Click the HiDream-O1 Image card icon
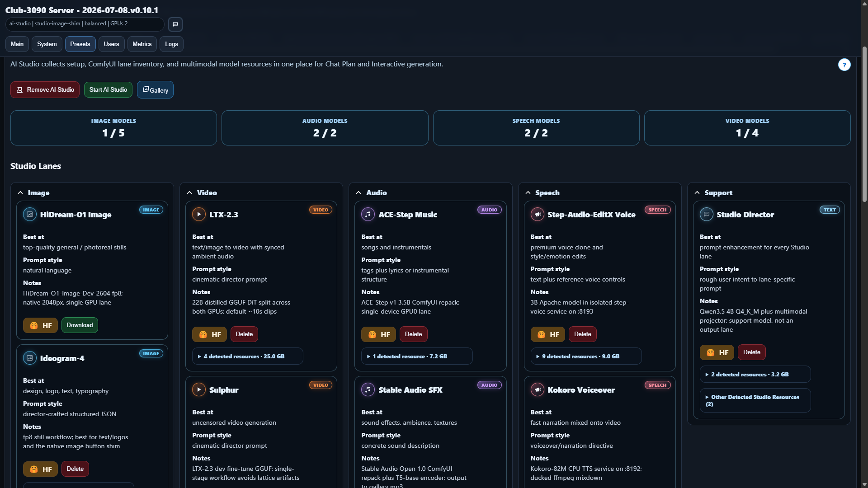The width and height of the screenshot is (868, 488). coord(30,214)
